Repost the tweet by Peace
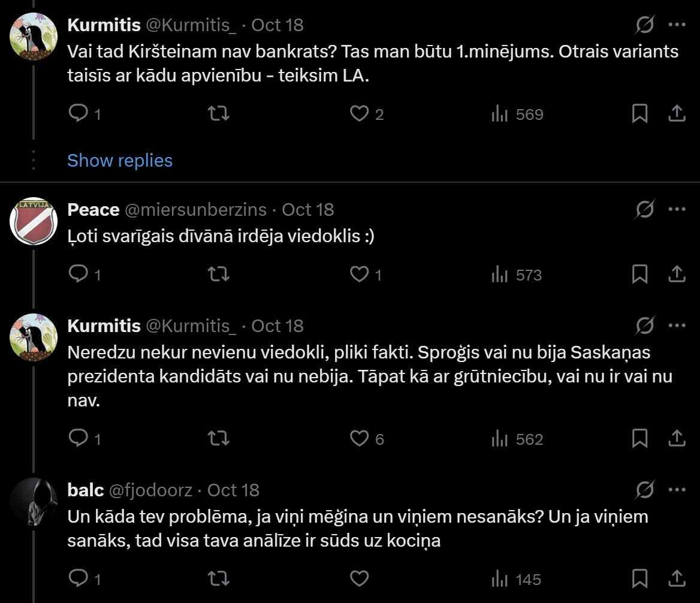Screen dimensions: 700x603 pyautogui.click(x=218, y=275)
